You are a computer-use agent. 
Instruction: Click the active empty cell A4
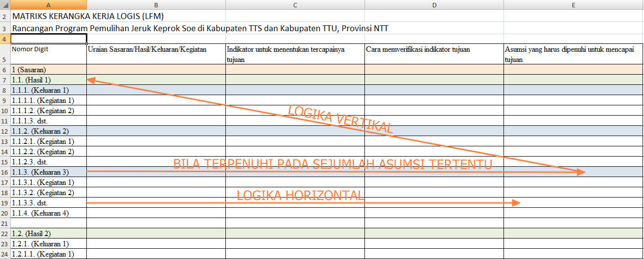[48, 39]
